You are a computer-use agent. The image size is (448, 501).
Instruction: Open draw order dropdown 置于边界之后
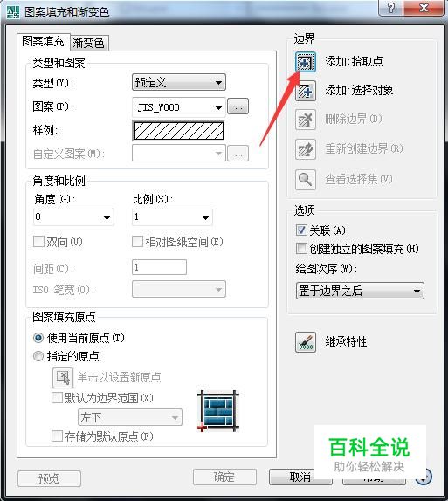pos(360,291)
